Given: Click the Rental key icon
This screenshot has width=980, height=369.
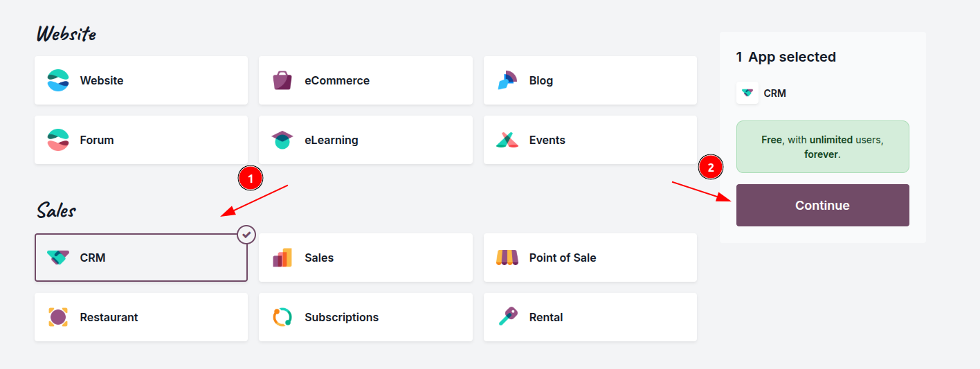Looking at the screenshot, I should (x=507, y=317).
